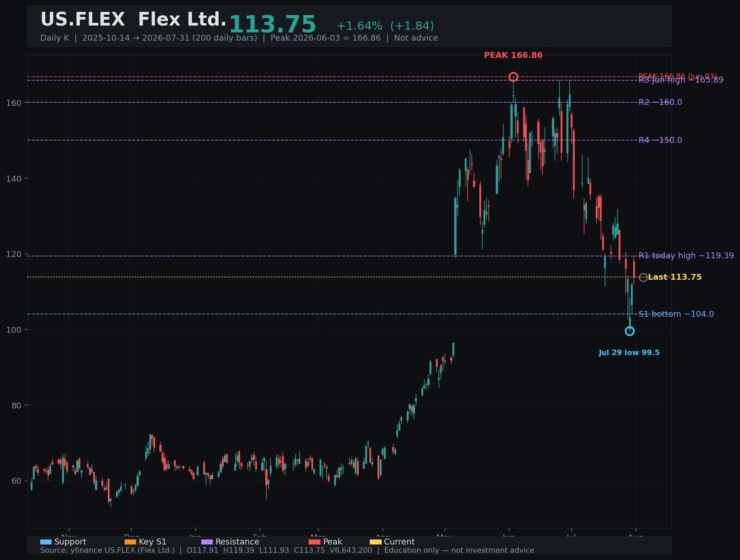The width and height of the screenshot is (740, 560).
Task: Click the R1 today high ~119.39 label
Action: [686, 256]
